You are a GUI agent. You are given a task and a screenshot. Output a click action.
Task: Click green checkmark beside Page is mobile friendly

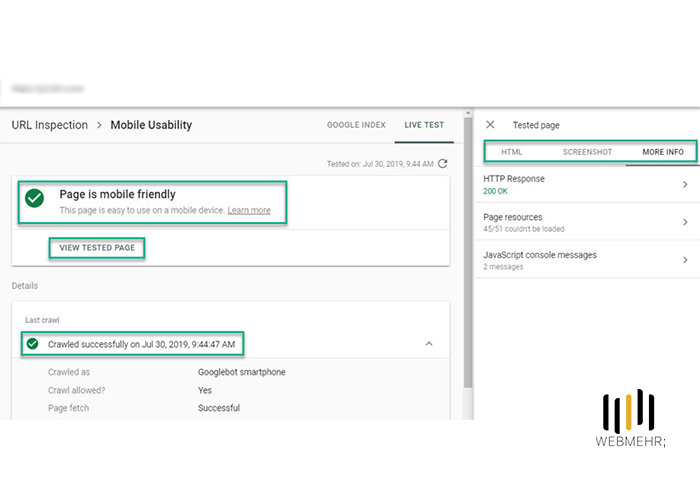click(35, 199)
